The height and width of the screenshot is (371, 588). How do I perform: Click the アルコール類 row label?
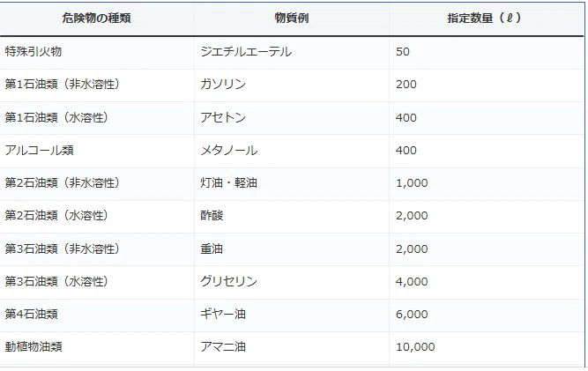click(40, 151)
